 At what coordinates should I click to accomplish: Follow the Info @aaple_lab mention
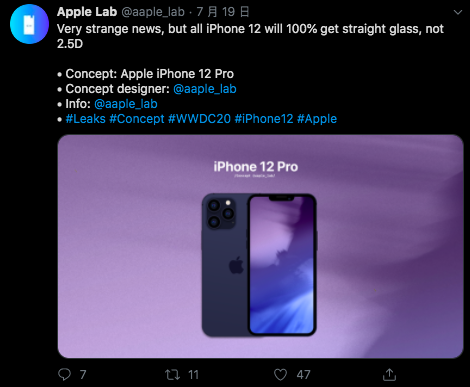(x=126, y=104)
